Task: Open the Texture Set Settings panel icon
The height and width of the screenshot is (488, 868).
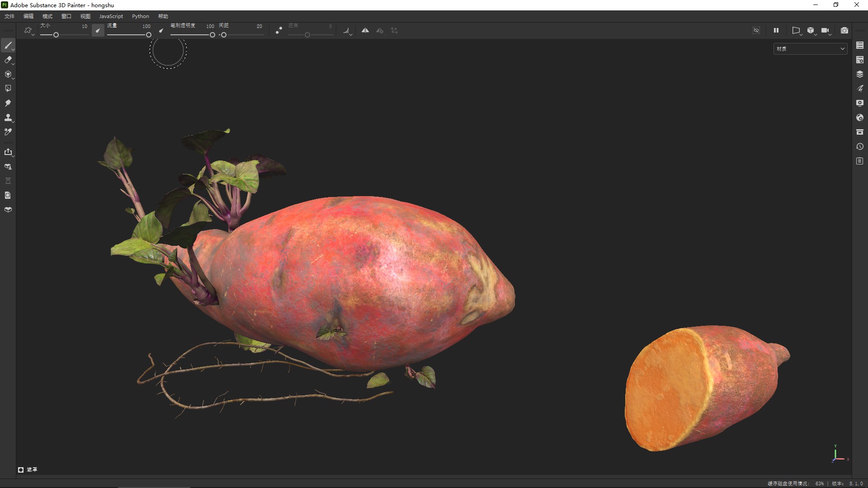Action: [860, 60]
